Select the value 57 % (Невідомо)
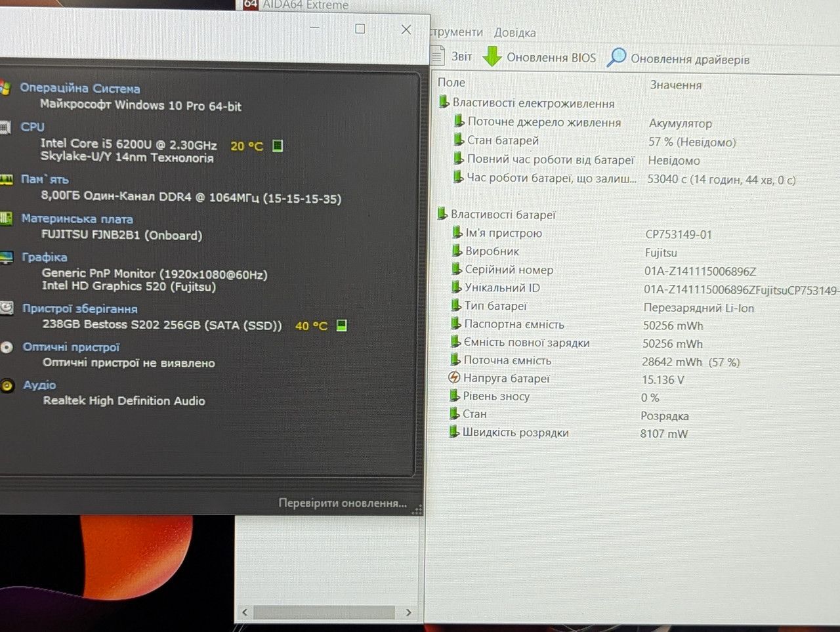This screenshot has height=632, width=840. point(692,142)
